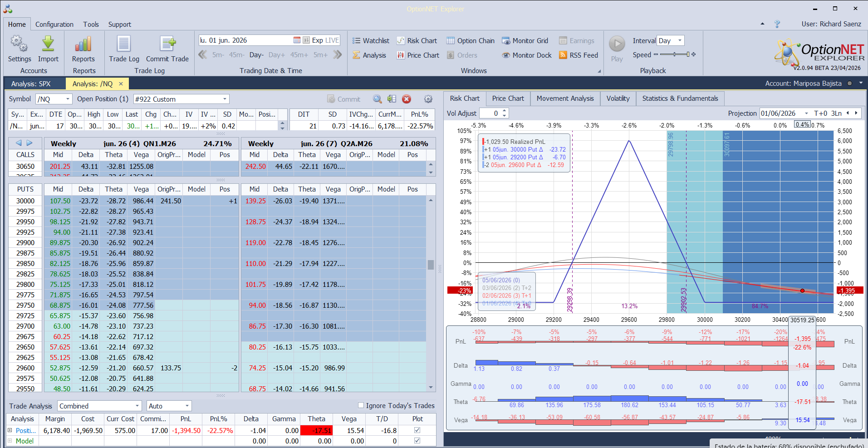The height and width of the screenshot is (448, 868).
Task: Open the Analysis window from ribbon
Action: (369, 55)
